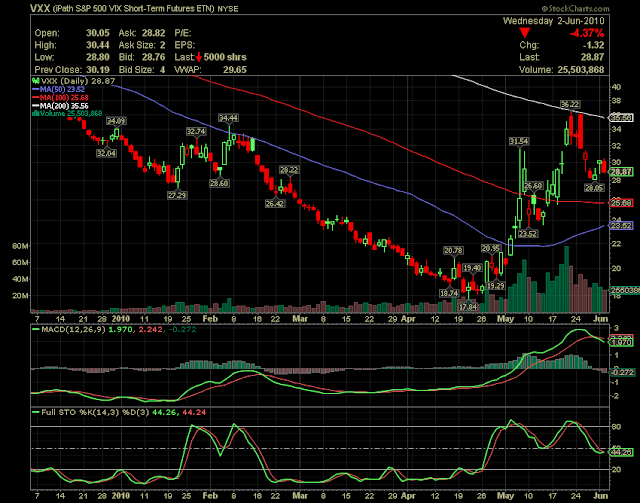Viewport: 640px width, 503px height.
Task: Click the StockCharts.com watermark text
Action: pyautogui.click(x=576, y=9)
